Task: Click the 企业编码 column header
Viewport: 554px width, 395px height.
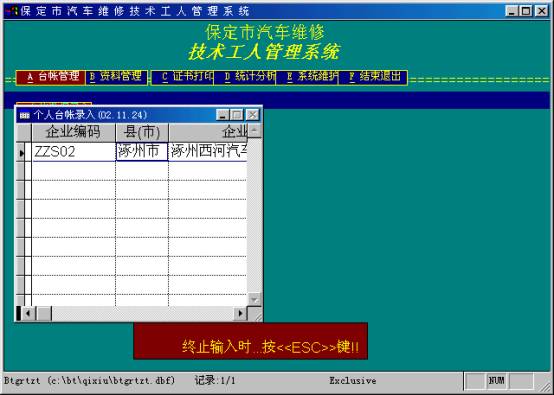Action: click(73, 132)
